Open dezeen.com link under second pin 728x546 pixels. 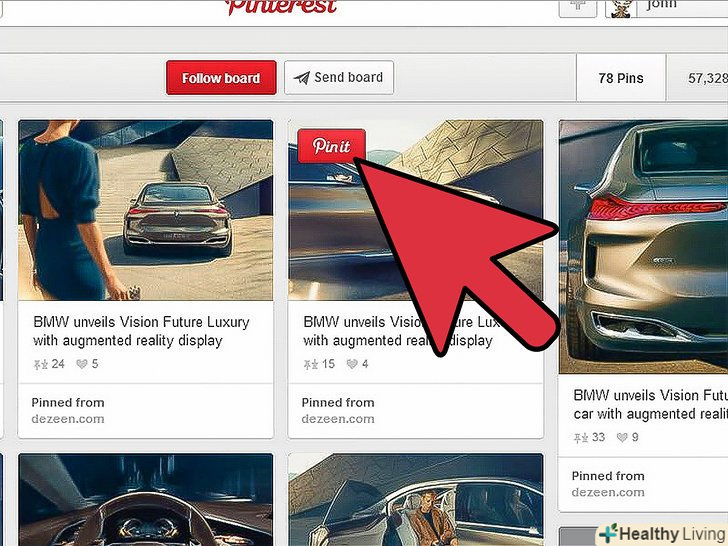point(338,419)
